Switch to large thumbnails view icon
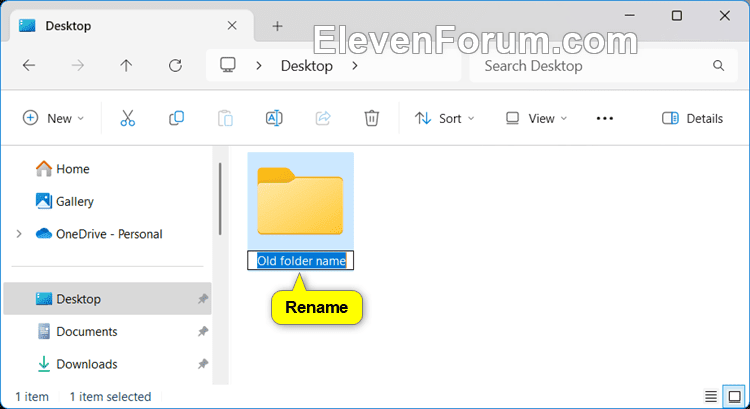This screenshot has width=750, height=409. coord(734,396)
